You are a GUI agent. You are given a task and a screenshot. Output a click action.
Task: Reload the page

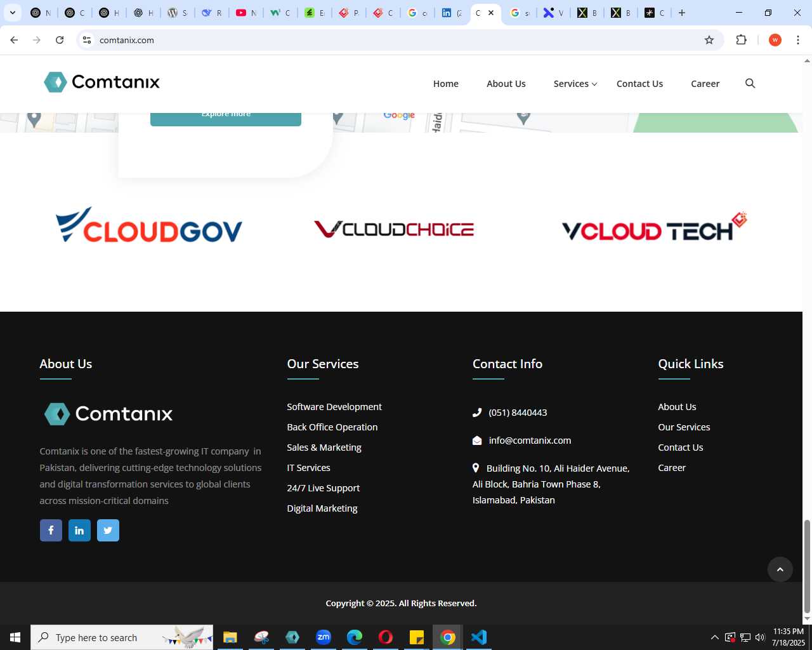60,40
